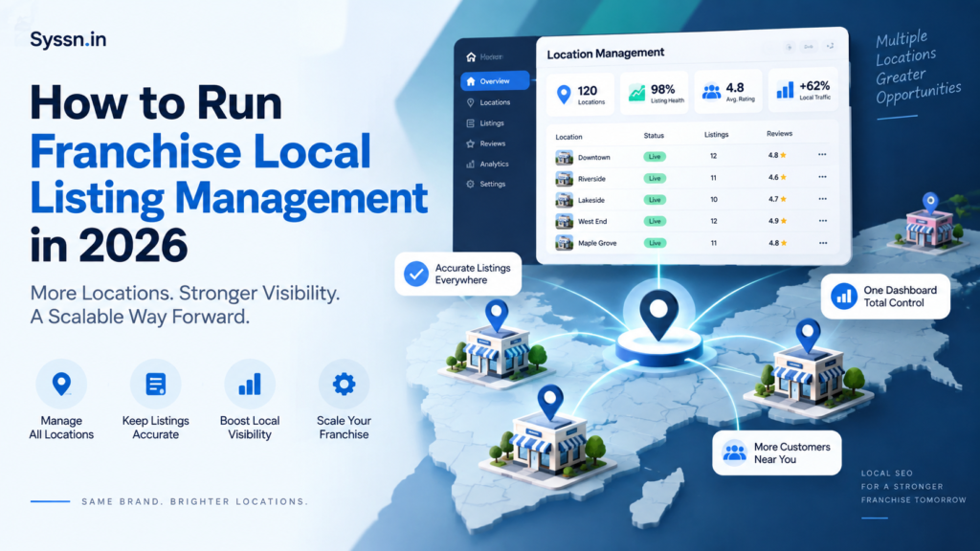The image size is (980, 551).
Task: Click the '120' locations count
Action: pos(588,91)
